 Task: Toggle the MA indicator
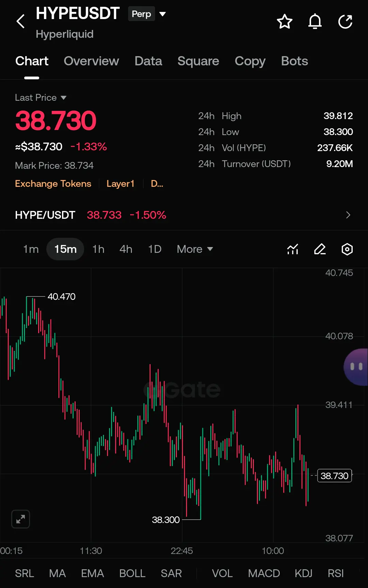point(57,573)
